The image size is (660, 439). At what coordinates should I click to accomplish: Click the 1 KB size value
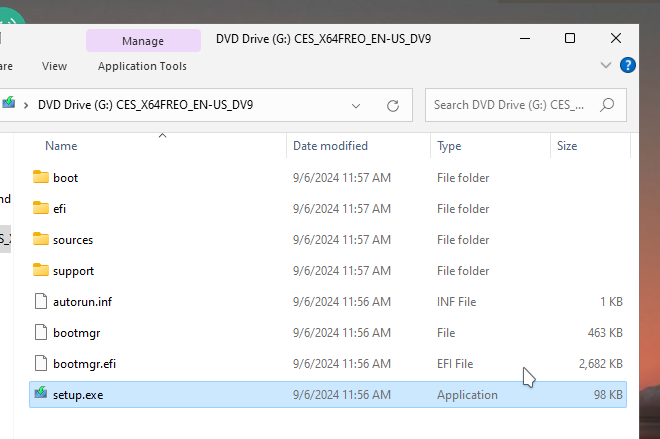pos(612,302)
